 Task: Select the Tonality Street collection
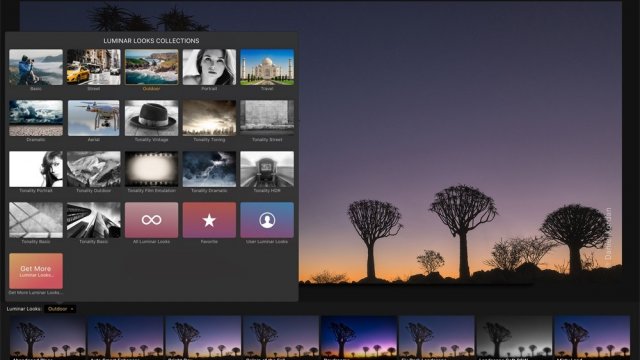(267, 118)
